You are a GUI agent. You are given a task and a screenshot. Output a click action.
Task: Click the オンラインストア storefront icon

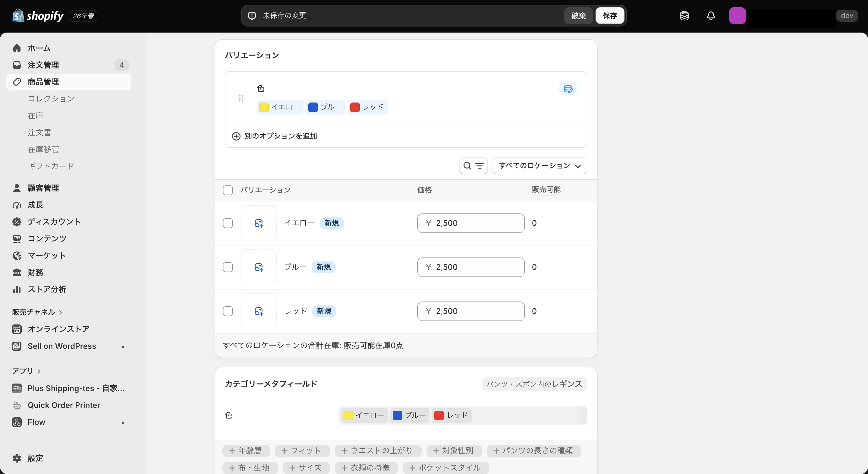[17, 329]
